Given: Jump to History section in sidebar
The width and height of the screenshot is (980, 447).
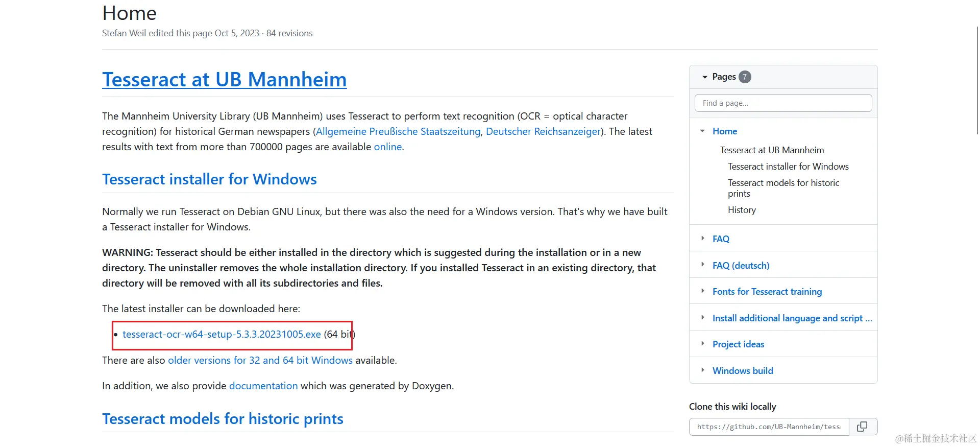Looking at the screenshot, I should point(742,210).
